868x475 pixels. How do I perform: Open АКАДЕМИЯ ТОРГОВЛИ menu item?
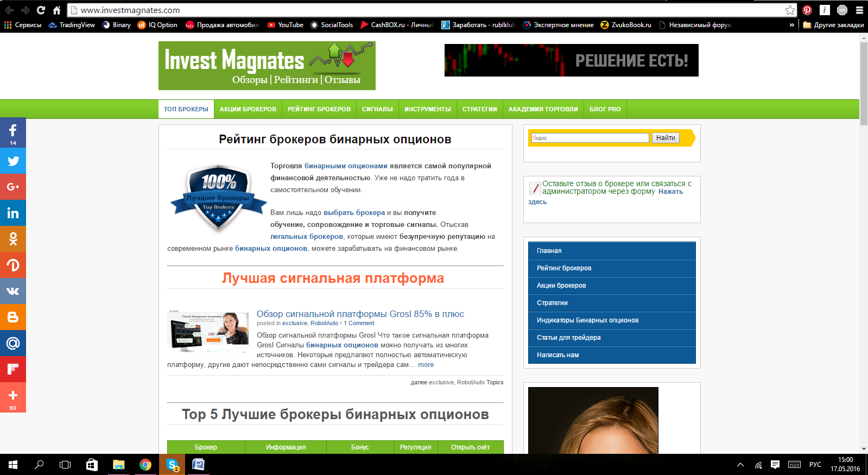point(543,109)
